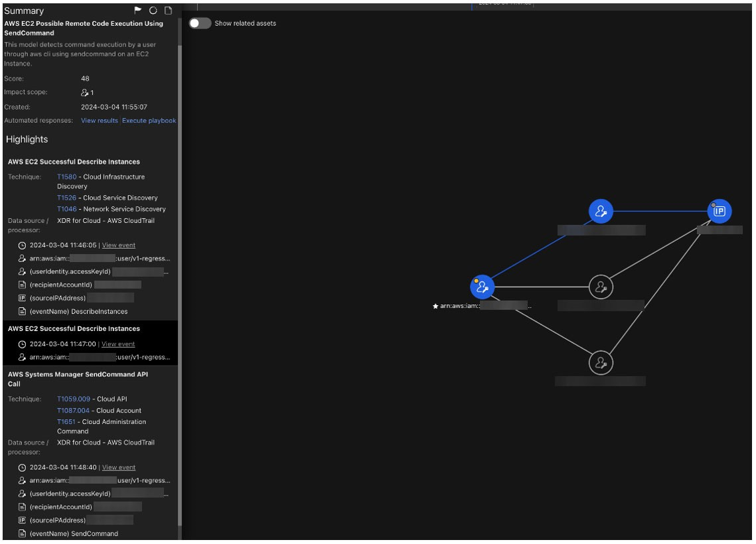Select the top blue user node in graph
The image size is (756, 544).
(x=601, y=212)
